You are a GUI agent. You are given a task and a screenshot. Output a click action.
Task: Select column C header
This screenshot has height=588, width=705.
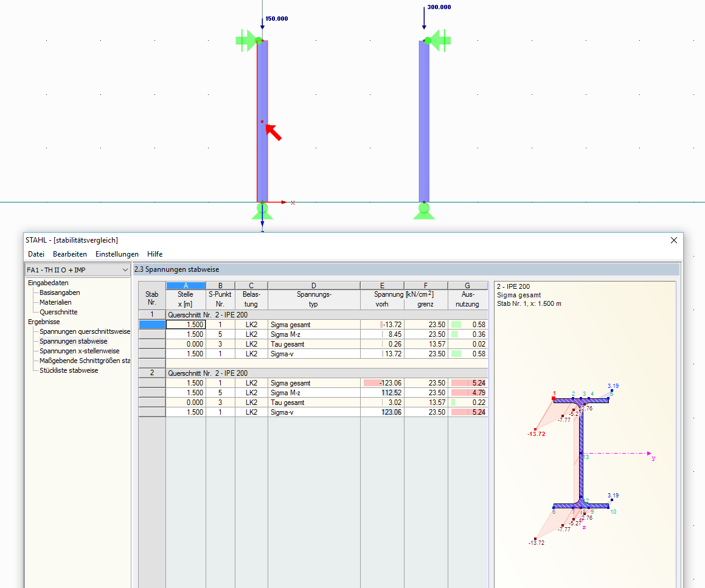tap(251, 285)
